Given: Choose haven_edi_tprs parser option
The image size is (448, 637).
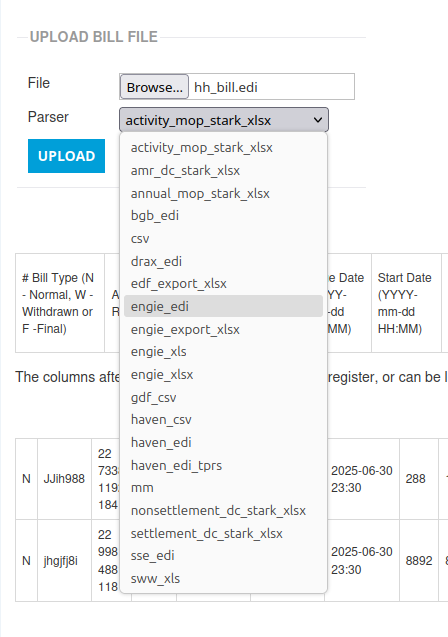Looking at the screenshot, I should tap(223, 465).
